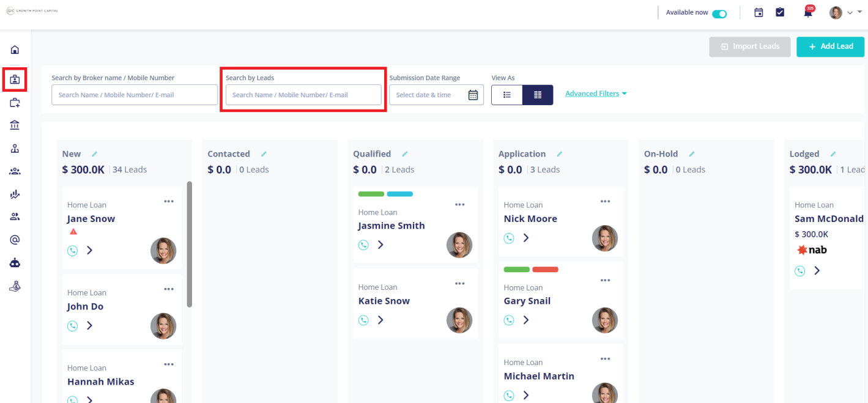Viewport: 868px width, 403px height.
Task: Edit the Lodged column with its pencil icon
Action: [x=833, y=154]
